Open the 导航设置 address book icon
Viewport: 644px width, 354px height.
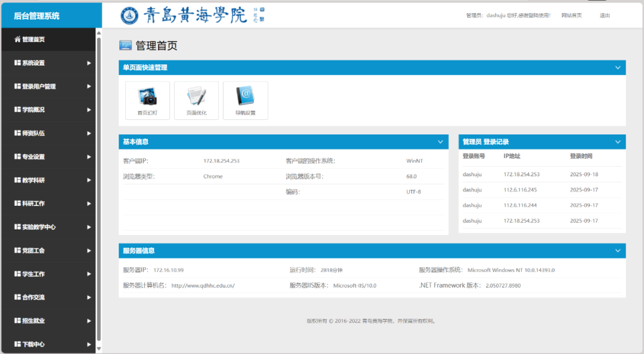coord(245,97)
